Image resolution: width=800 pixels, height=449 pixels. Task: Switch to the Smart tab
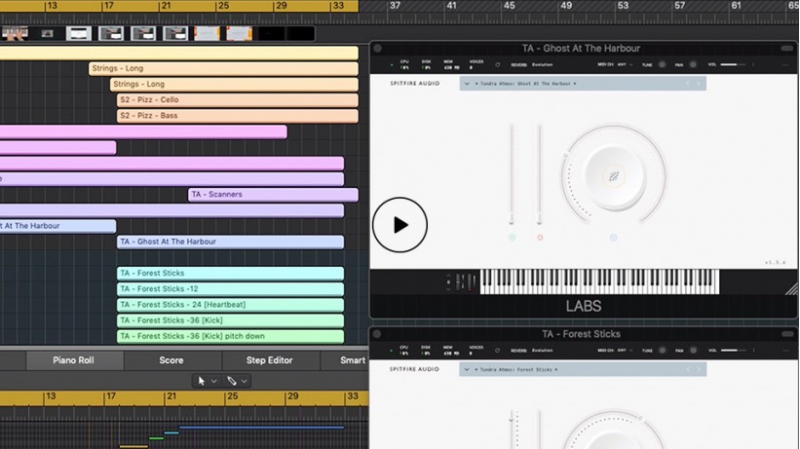coord(345,360)
